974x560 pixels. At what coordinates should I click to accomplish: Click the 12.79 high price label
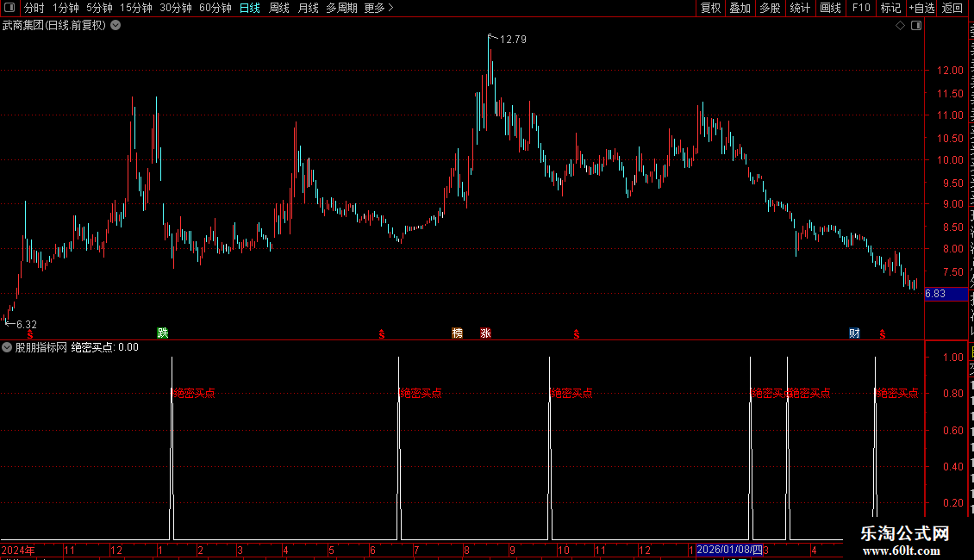(x=513, y=40)
